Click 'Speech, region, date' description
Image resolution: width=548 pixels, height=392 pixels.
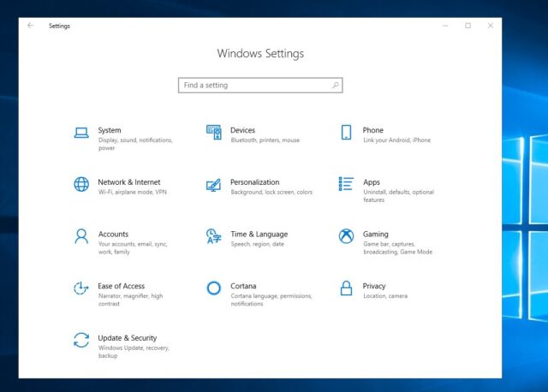click(257, 244)
